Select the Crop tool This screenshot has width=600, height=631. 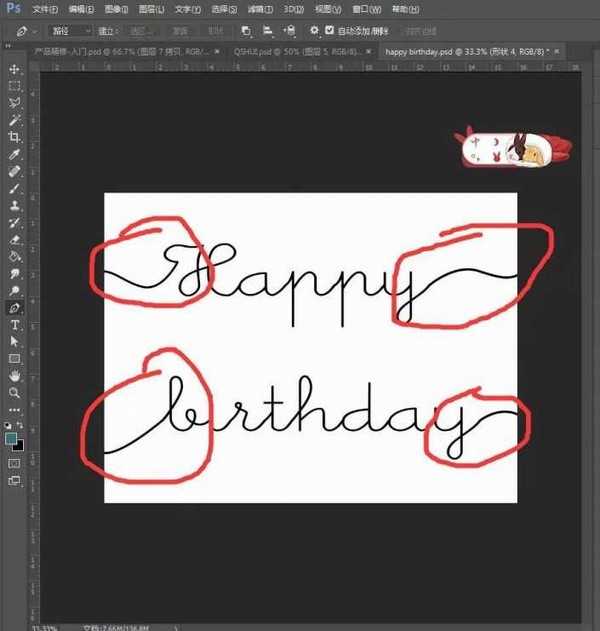pyautogui.click(x=14, y=137)
